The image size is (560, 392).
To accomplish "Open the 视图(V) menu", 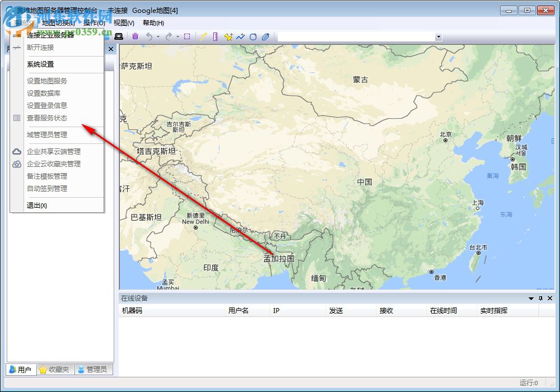I will click(124, 22).
